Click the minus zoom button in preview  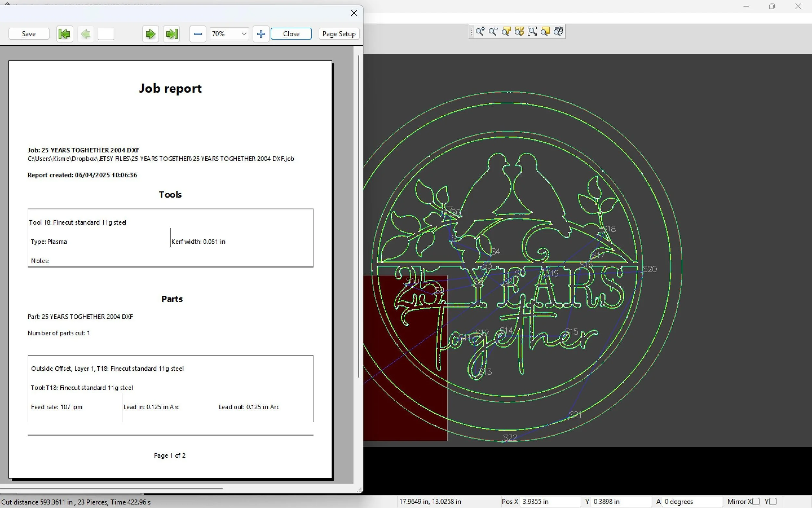click(x=198, y=34)
